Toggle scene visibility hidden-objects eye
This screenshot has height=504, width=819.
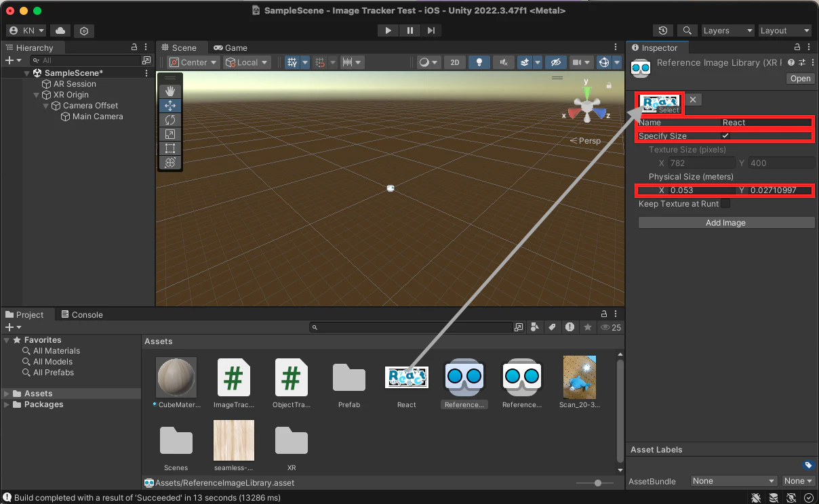tap(556, 62)
